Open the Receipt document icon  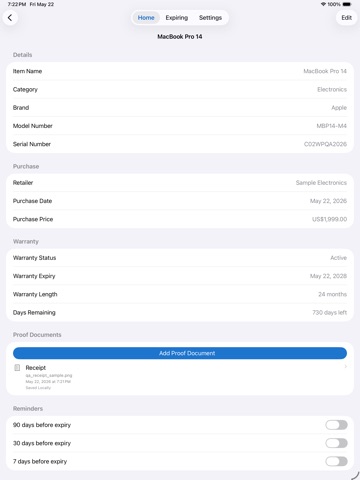[17, 368]
